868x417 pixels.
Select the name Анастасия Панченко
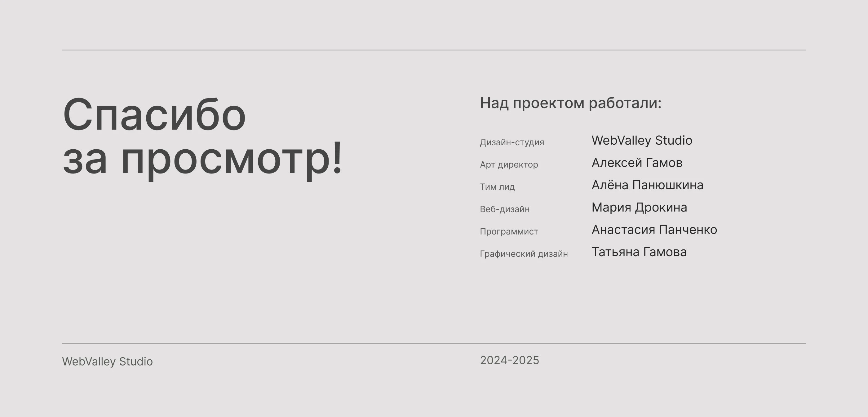pyautogui.click(x=654, y=230)
